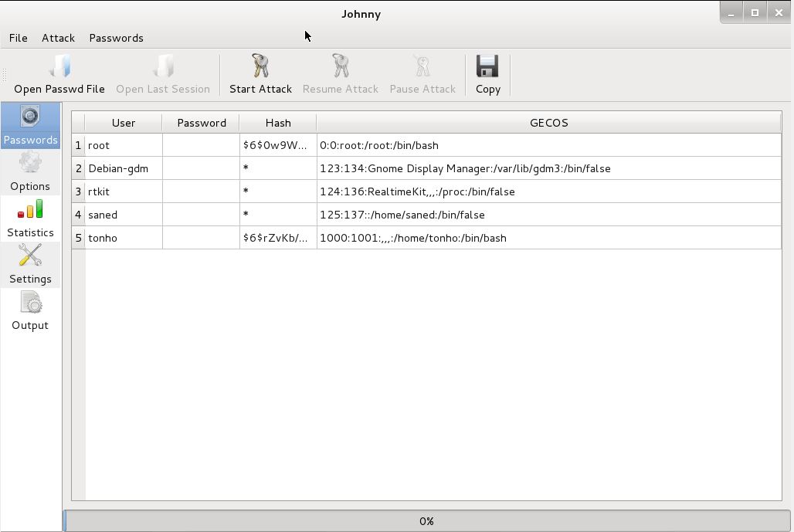Minimize the Johnny window

(x=731, y=13)
